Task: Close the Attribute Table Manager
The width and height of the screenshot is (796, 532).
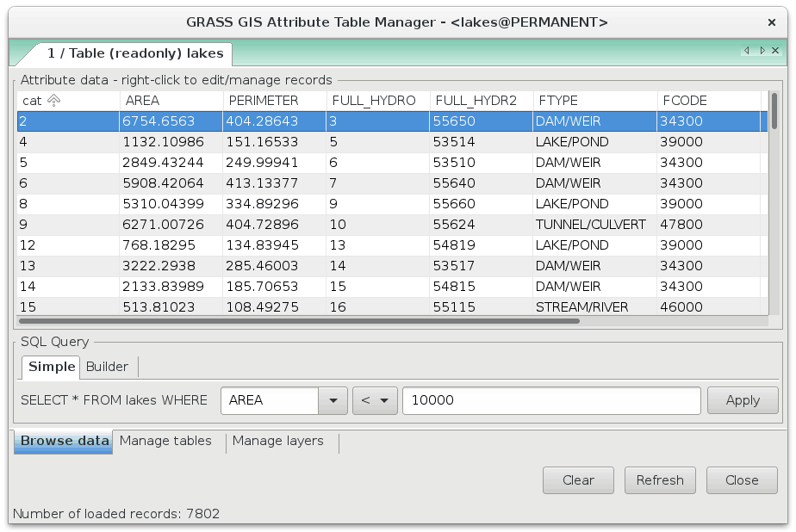Action: click(x=742, y=480)
